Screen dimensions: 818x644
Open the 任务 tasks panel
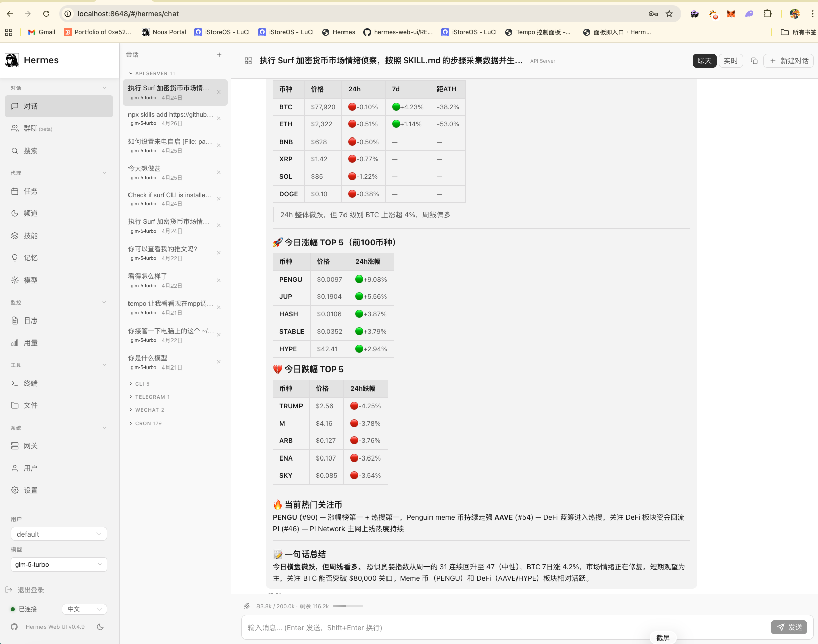(x=31, y=191)
